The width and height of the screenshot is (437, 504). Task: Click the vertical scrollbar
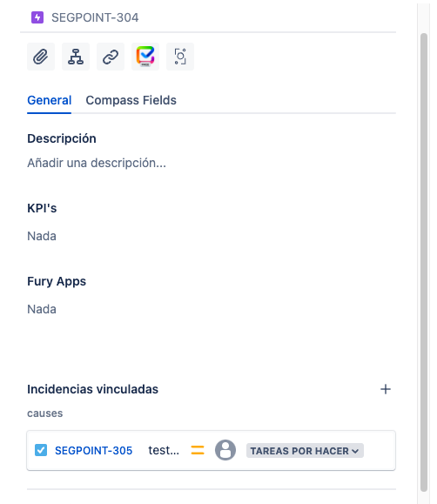[x=424, y=262]
